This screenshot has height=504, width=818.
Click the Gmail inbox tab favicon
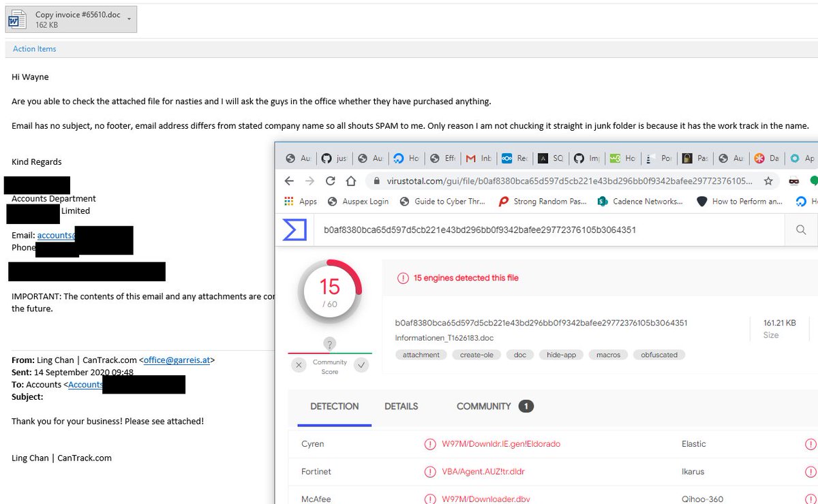472,158
